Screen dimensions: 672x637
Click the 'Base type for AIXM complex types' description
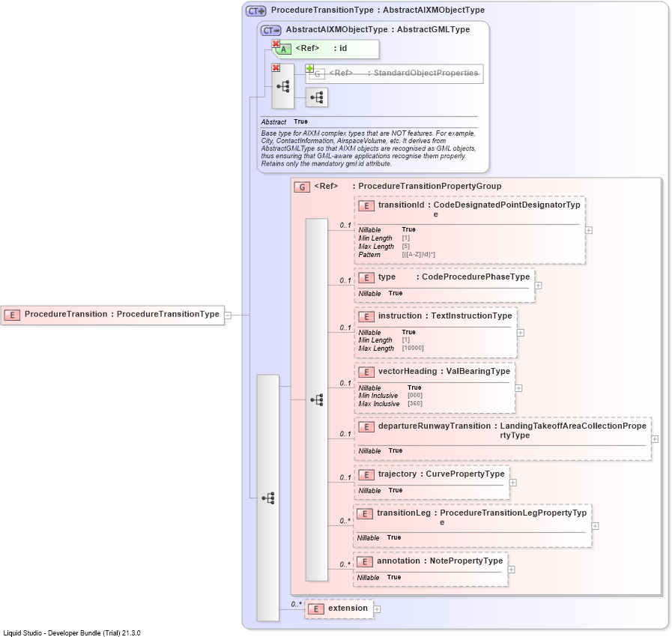pyautogui.click(x=369, y=148)
